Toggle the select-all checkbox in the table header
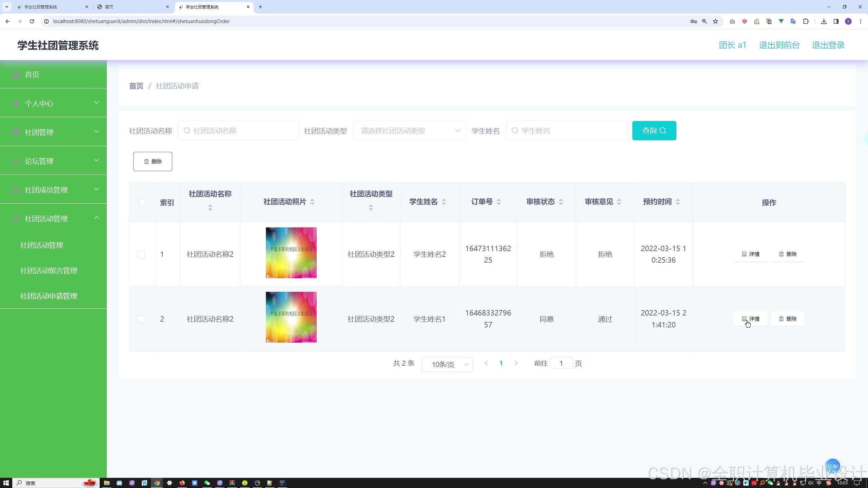 click(142, 203)
